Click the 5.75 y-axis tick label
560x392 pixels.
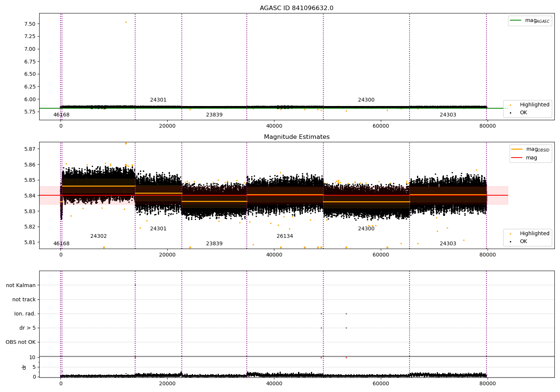[x=29, y=112]
